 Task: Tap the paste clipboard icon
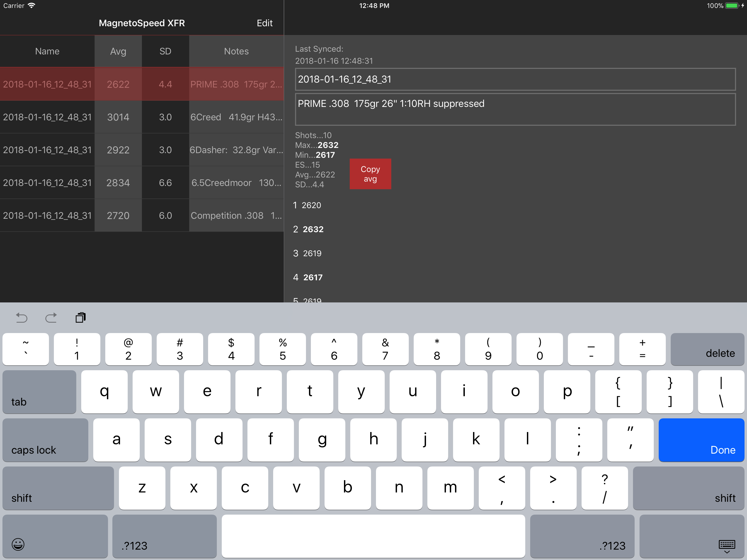click(80, 317)
